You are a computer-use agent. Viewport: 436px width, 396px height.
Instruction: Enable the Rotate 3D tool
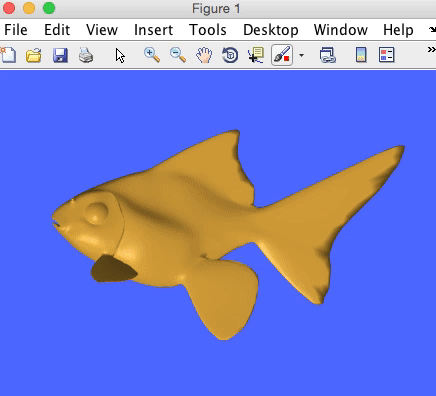(230, 55)
